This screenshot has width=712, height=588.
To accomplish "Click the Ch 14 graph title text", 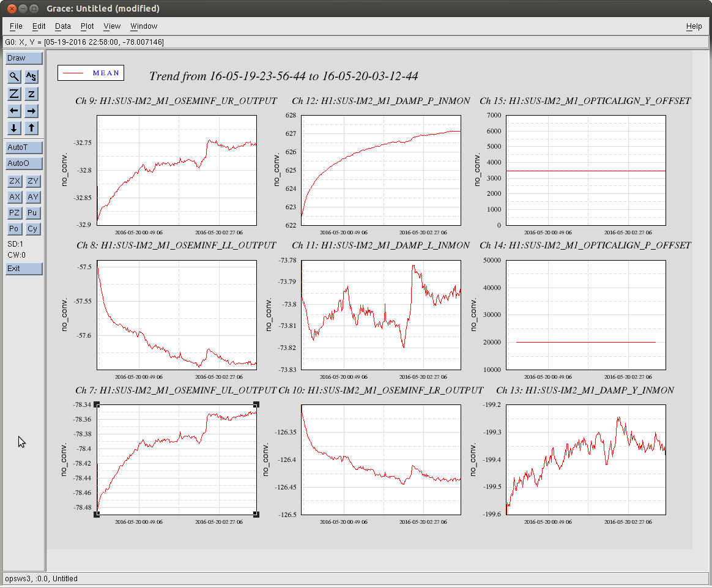I will pyautogui.click(x=585, y=245).
